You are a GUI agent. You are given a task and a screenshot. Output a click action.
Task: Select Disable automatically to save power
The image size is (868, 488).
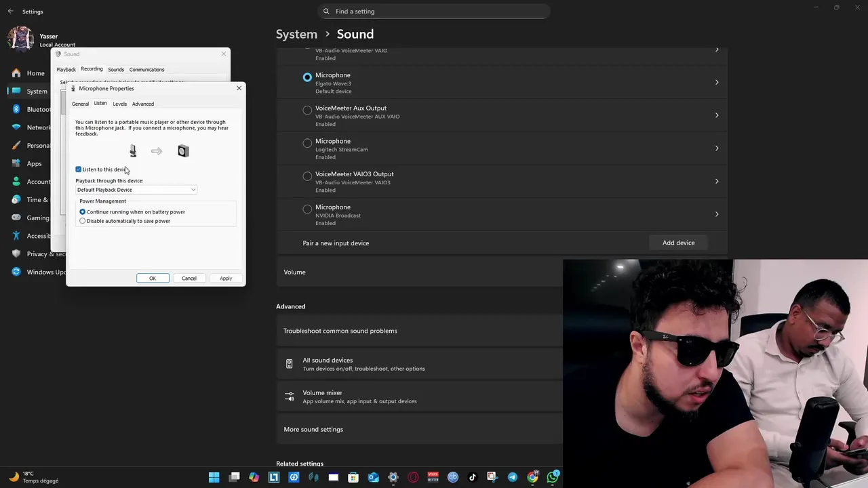coord(83,221)
